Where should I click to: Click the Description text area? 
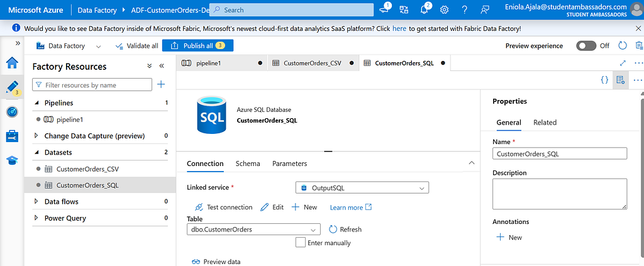point(560,194)
